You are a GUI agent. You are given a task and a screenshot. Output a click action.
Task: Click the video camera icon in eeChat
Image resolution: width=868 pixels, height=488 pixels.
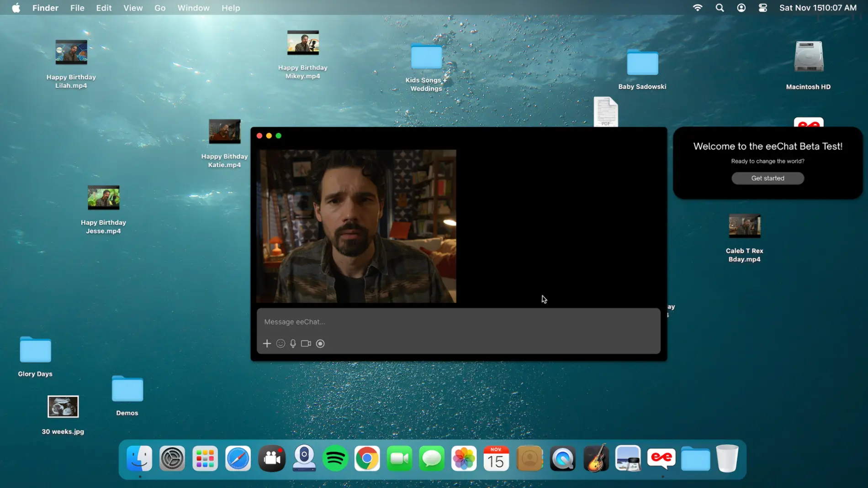tap(306, 343)
